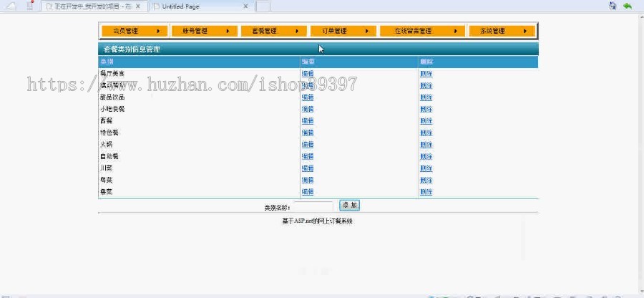This screenshot has height=298, width=644.
Task: Click the 套餐类别信息管理 panel title
Action: click(132, 49)
